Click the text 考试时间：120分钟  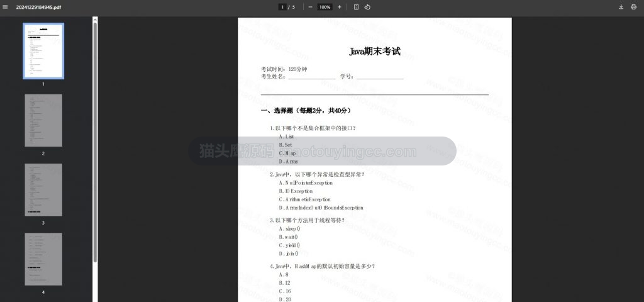pyautogui.click(x=284, y=69)
